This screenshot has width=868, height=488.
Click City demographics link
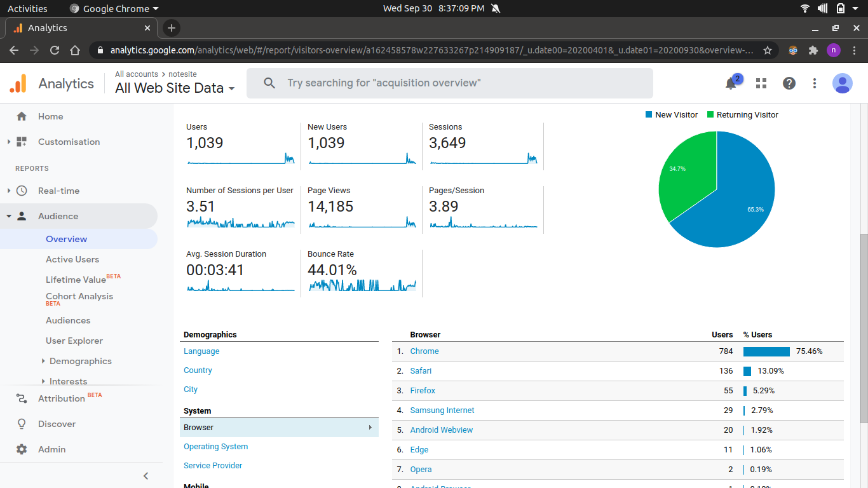(191, 390)
